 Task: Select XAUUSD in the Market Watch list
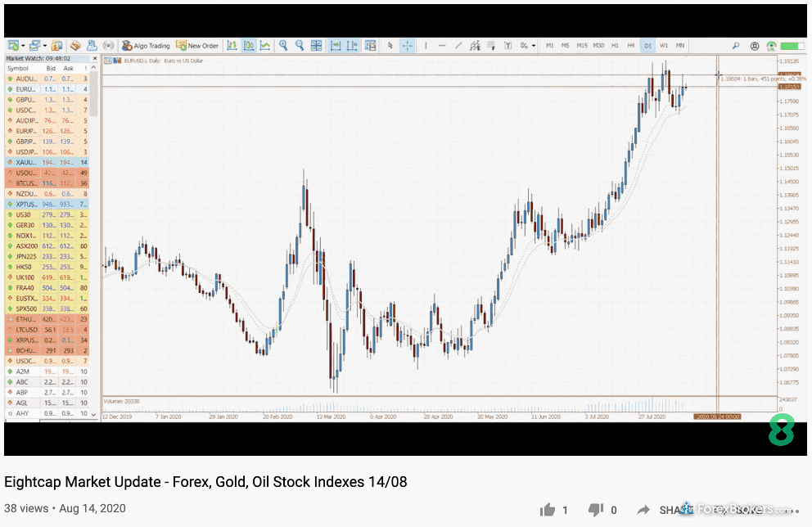[25, 163]
